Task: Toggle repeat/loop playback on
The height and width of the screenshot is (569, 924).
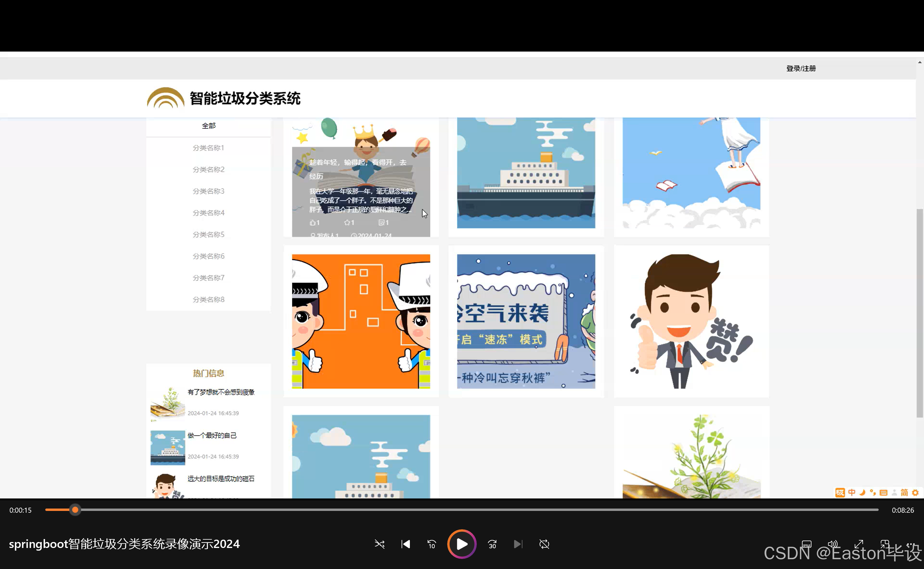Action: tap(544, 544)
